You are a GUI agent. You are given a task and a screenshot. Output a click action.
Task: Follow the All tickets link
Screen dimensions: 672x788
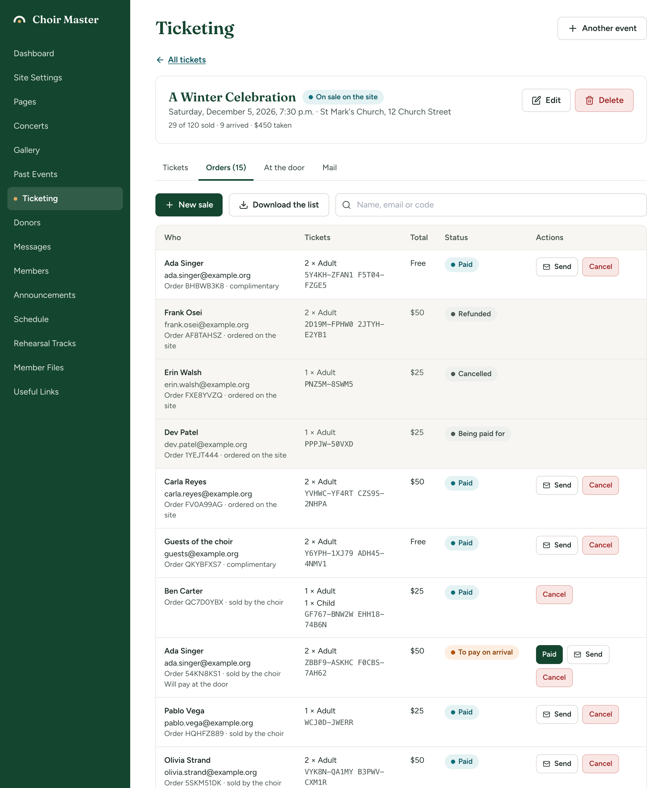click(x=187, y=60)
